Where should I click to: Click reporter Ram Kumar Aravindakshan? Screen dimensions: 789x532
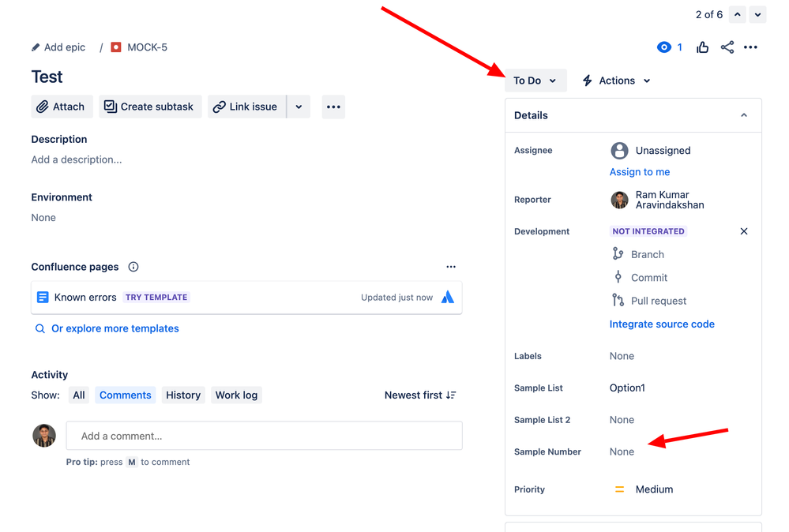click(x=670, y=200)
